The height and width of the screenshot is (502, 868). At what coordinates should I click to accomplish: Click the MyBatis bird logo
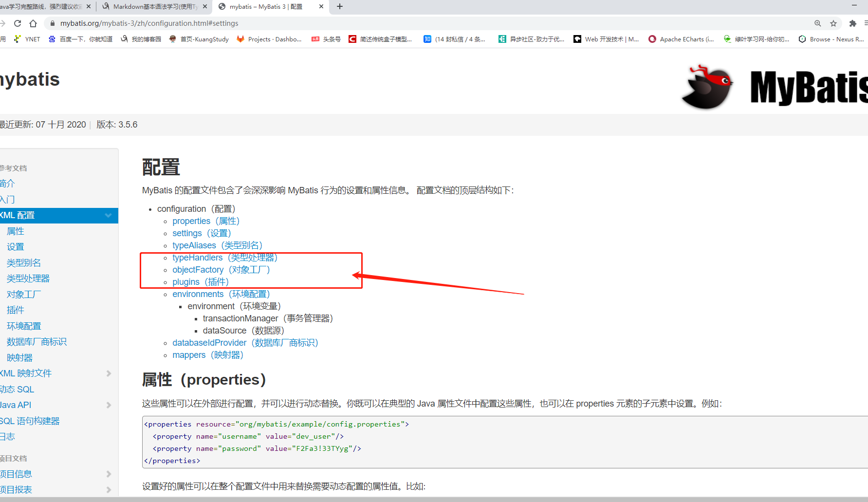(x=707, y=87)
